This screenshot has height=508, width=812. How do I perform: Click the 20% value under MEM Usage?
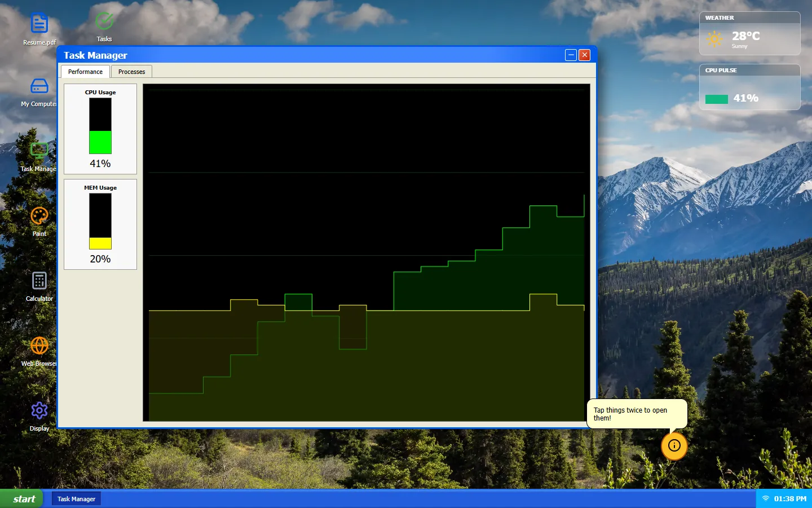100,259
